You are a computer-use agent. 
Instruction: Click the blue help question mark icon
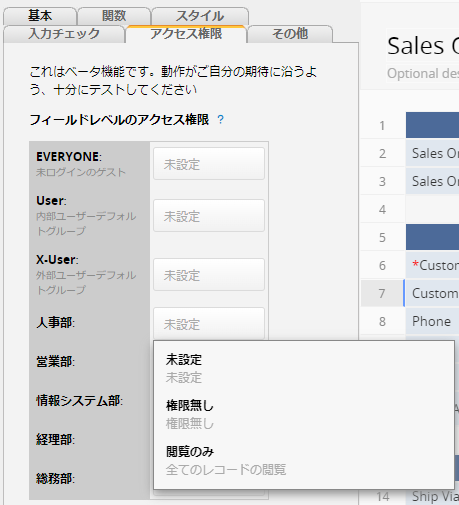point(220,119)
